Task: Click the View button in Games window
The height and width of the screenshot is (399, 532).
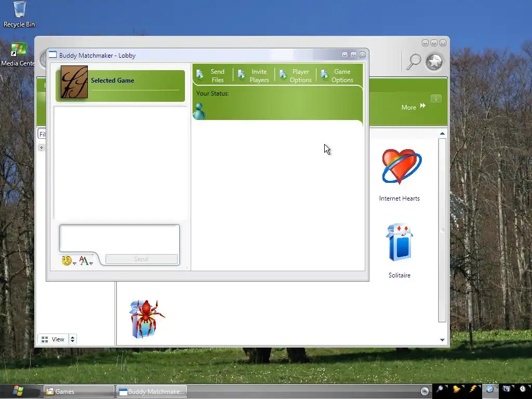Action: coord(54,339)
